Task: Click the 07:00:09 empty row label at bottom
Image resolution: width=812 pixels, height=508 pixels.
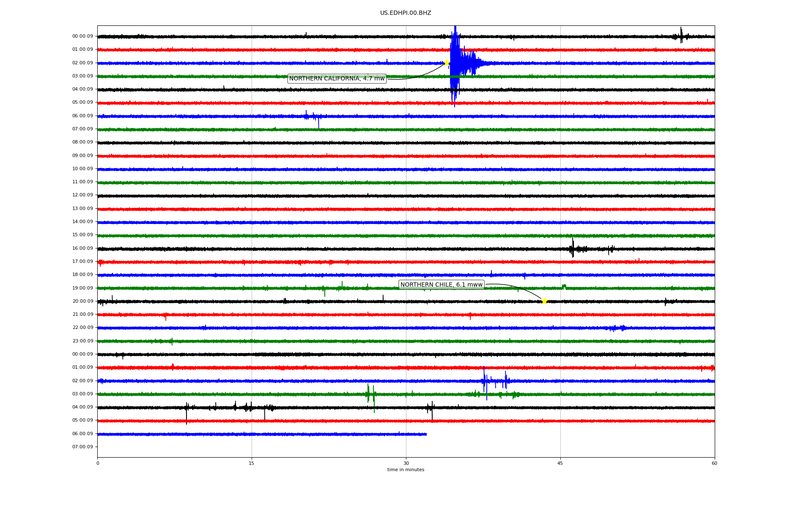Action: 82,447
